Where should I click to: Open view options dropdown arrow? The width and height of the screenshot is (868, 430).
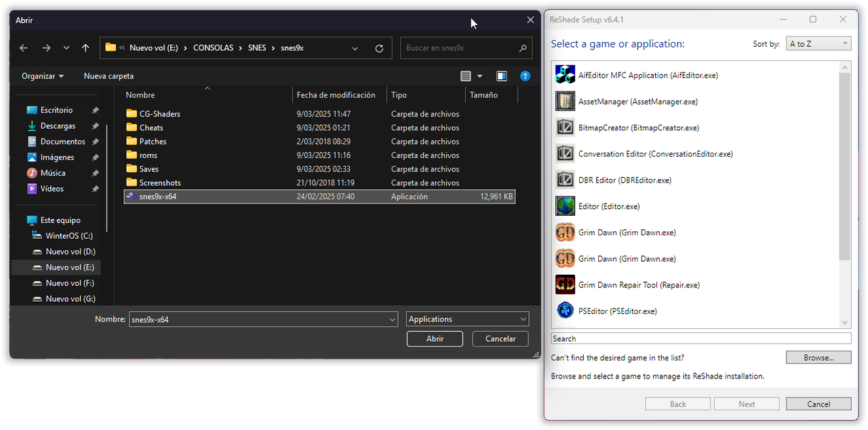tap(480, 76)
